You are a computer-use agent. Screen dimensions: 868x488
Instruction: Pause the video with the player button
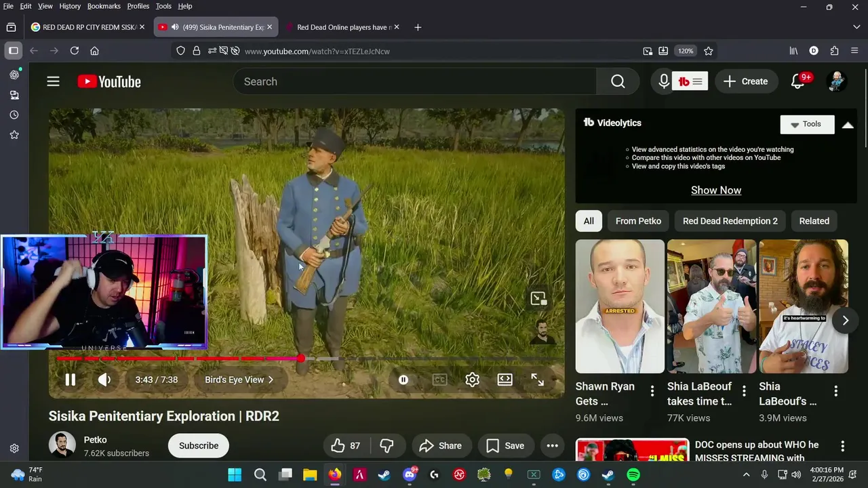tap(70, 380)
